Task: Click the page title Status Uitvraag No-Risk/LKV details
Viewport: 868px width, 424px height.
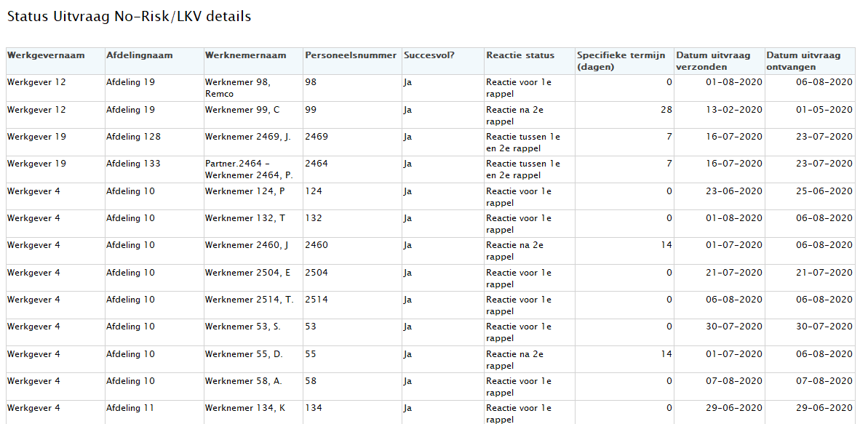Action: pyautogui.click(x=129, y=17)
